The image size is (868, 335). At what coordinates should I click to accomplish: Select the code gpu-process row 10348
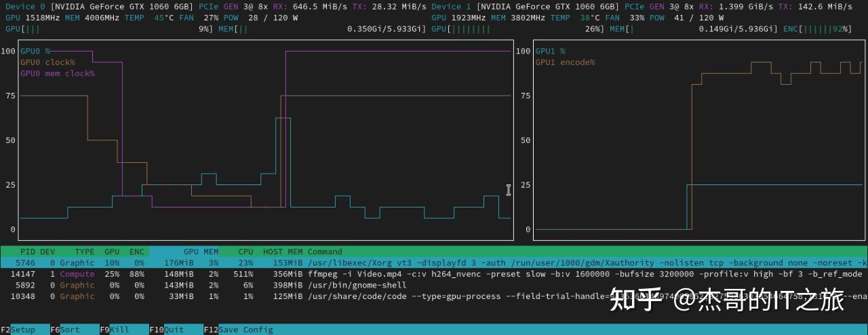434,296
